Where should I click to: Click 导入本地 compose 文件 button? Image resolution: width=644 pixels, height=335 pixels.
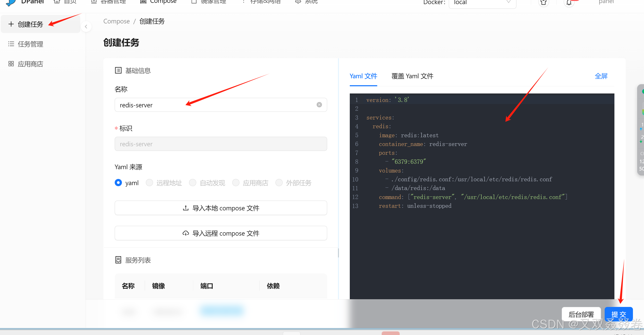(x=221, y=208)
